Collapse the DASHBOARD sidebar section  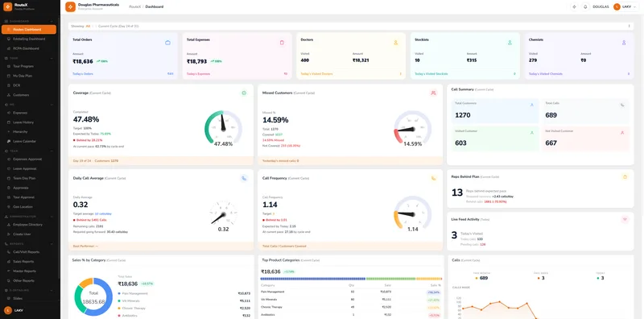click(x=52, y=21)
